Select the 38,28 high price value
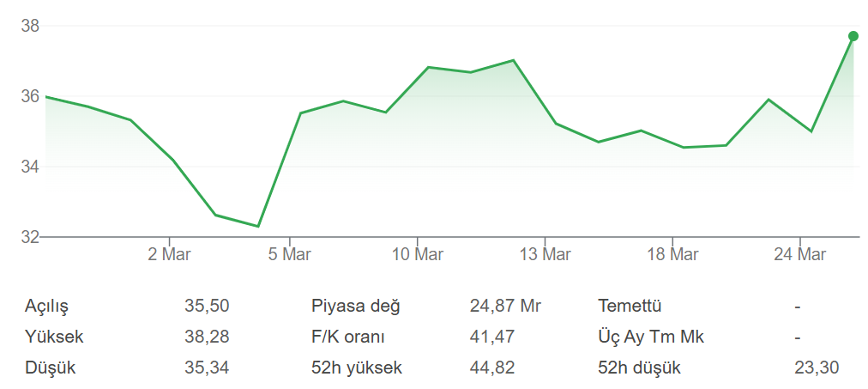The image size is (868, 389). click(207, 337)
